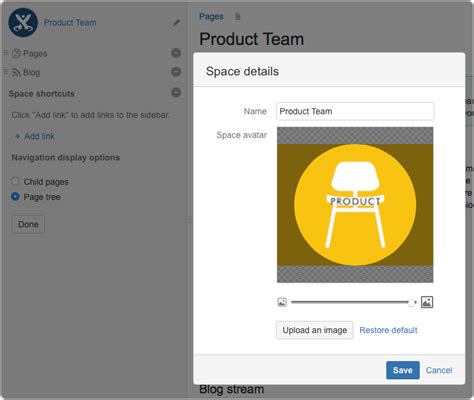Viewport: 474px width, 400px height.
Task: Click Upload an image button
Action: (315, 330)
